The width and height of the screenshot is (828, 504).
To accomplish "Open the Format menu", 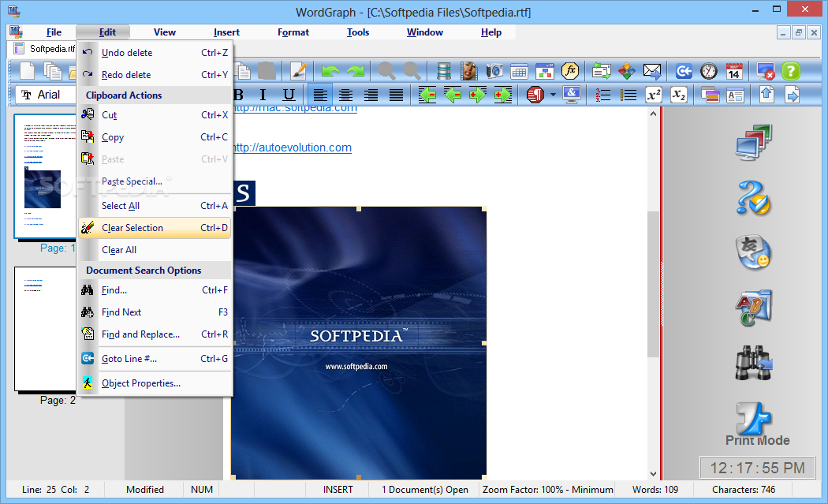I will [x=293, y=32].
